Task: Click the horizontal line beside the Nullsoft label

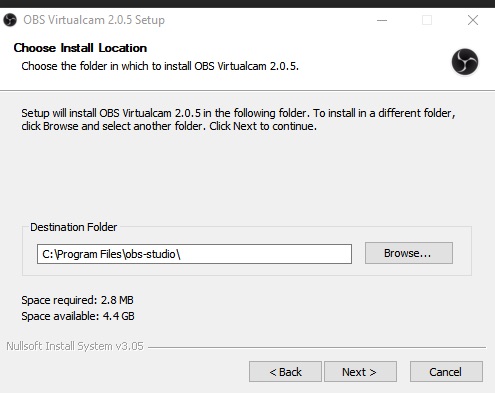Action: pos(317,347)
